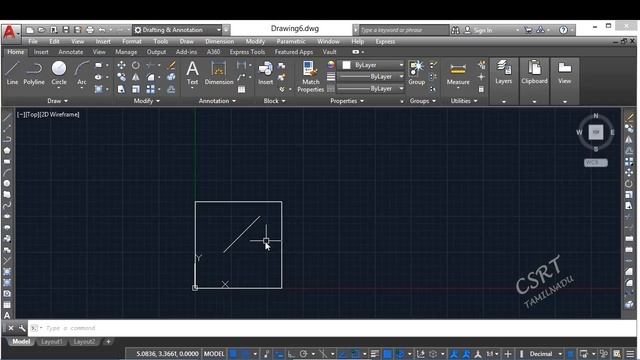The image size is (640, 360).
Task: Select the Circle tool
Action: 59,73
